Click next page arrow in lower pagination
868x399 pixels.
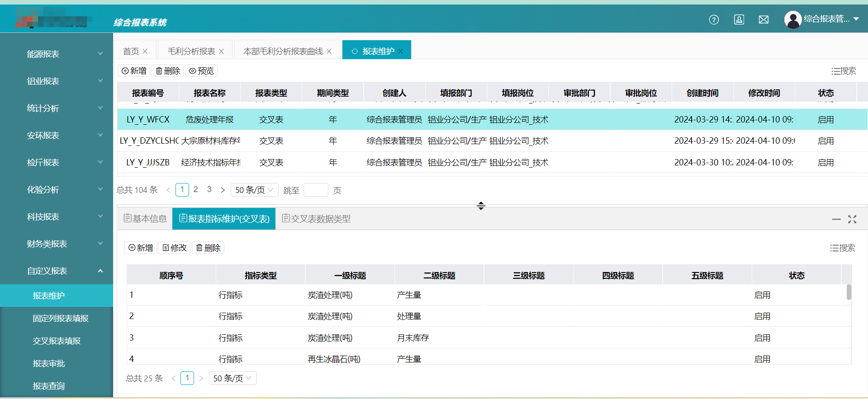201,378
